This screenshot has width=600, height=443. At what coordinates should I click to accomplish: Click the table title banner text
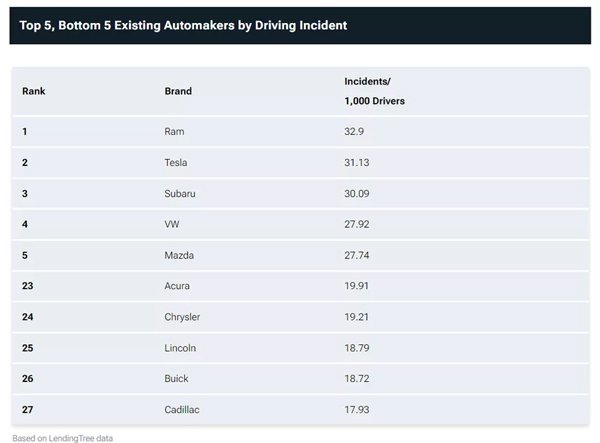pyautogui.click(x=183, y=25)
